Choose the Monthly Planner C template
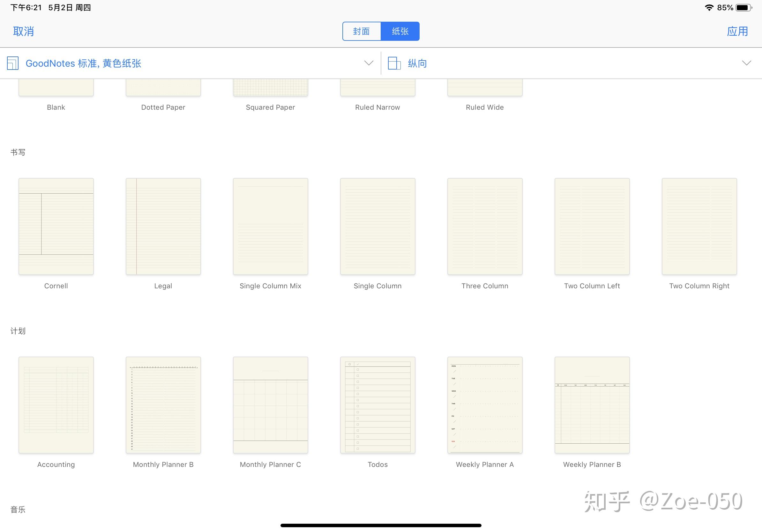The image size is (762, 532). click(270, 405)
